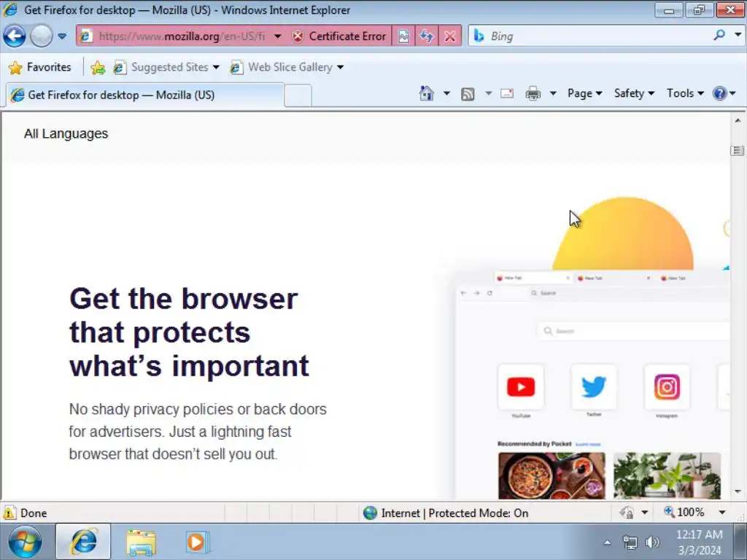The height and width of the screenshot is (560, 747).
Task: Open Windows Explorer from taskbar
Action: tap(141, 542)
